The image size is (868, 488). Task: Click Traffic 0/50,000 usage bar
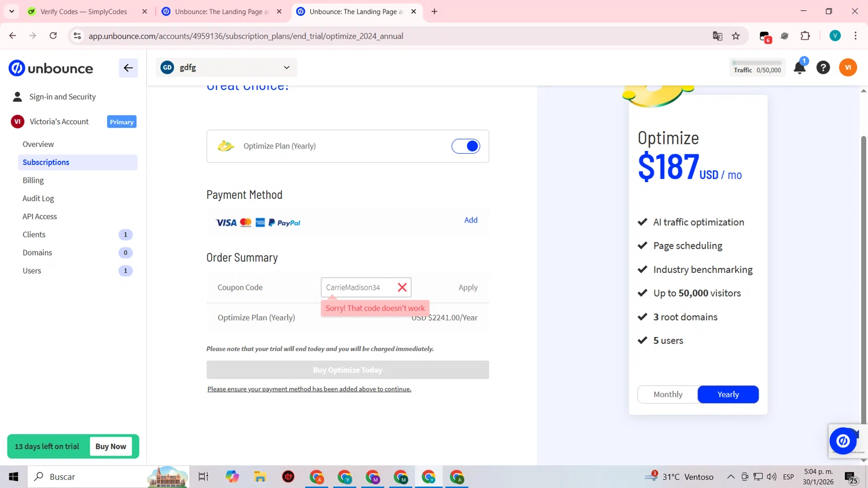(x=757, y=67)
